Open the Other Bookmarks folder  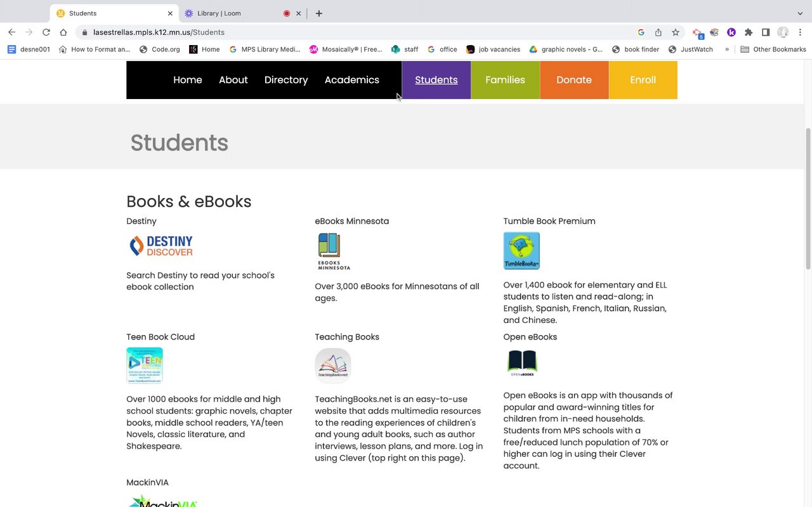773,49
